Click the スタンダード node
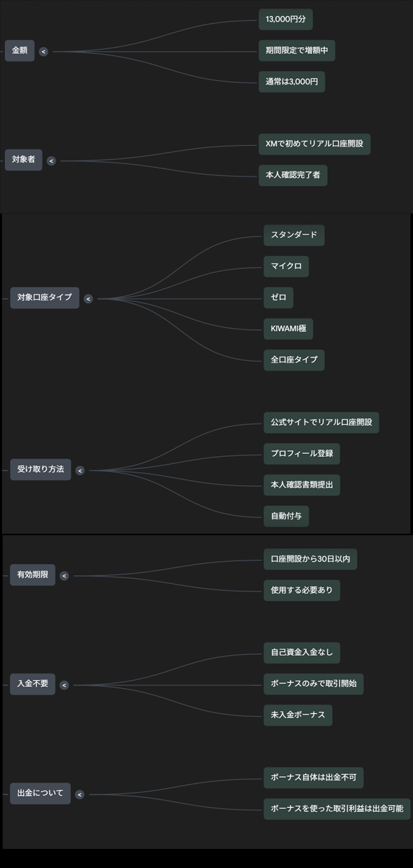 294,235
